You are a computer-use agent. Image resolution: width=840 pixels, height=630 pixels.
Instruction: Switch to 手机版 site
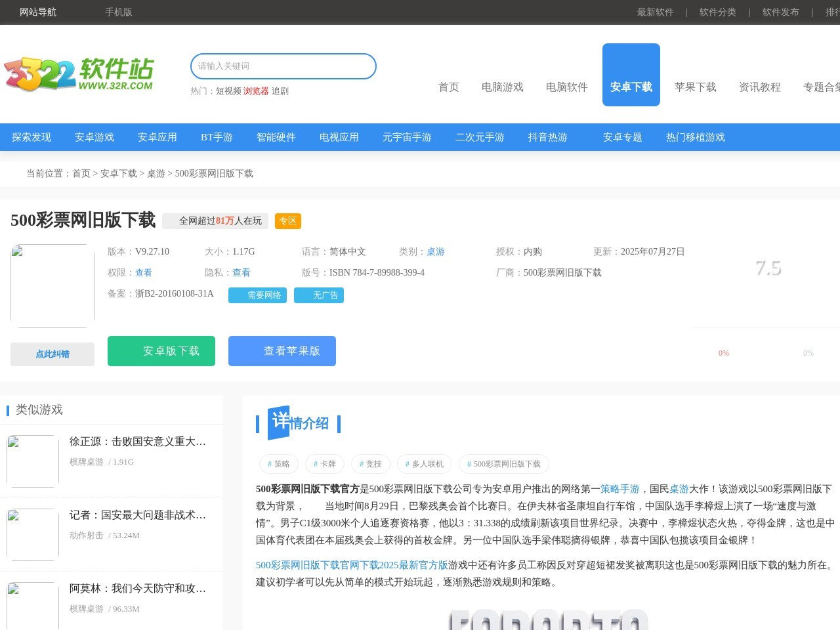click(x=119, y=12)
